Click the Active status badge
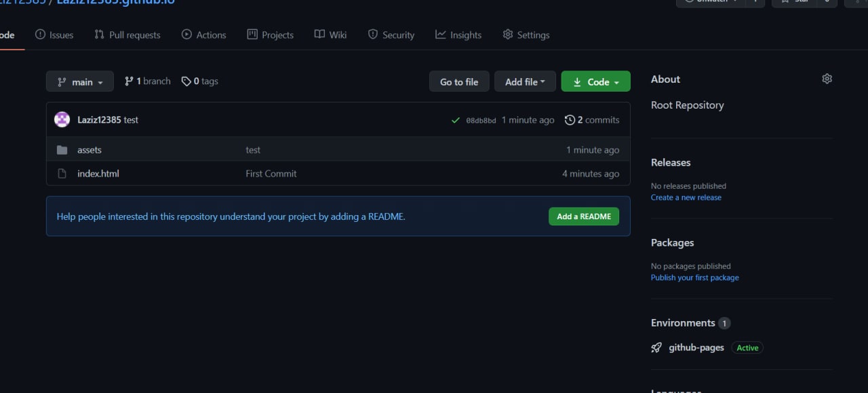 [x=747, y=348]
